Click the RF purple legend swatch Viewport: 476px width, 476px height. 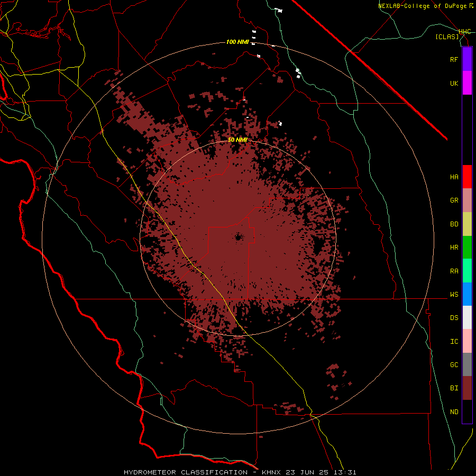(467, 59)
